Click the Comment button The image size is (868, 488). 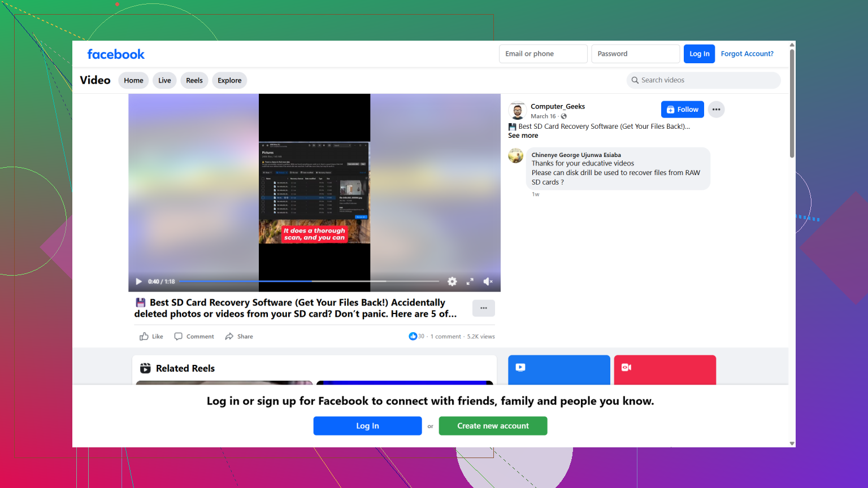[x=194, y=337]
